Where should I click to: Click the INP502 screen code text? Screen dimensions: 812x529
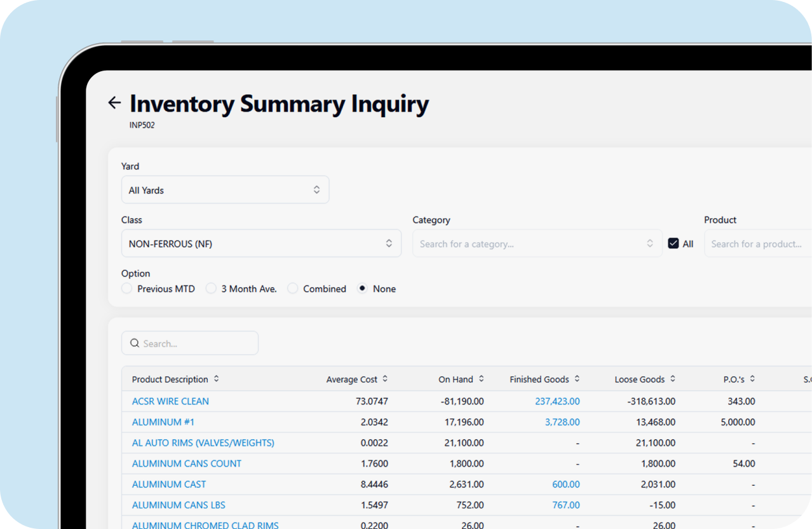point(142,125)
